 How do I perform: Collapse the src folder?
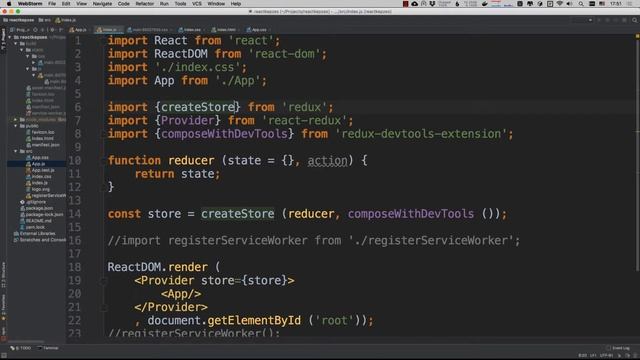[16, 151]
